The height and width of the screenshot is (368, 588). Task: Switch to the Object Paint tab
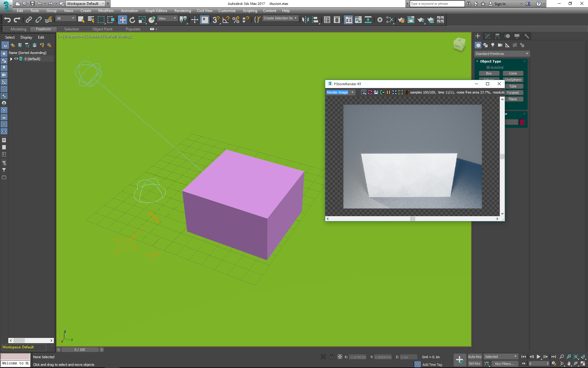coord(102,29)
